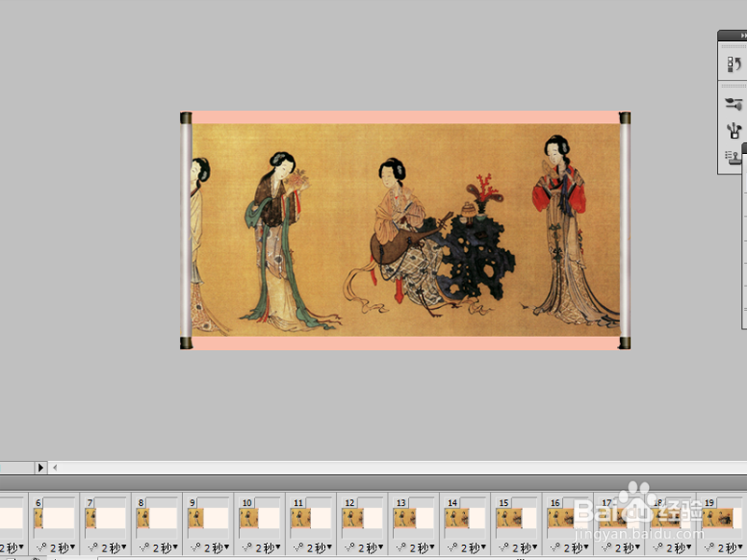Open the Clone Source panel icon

click(734, 157)
